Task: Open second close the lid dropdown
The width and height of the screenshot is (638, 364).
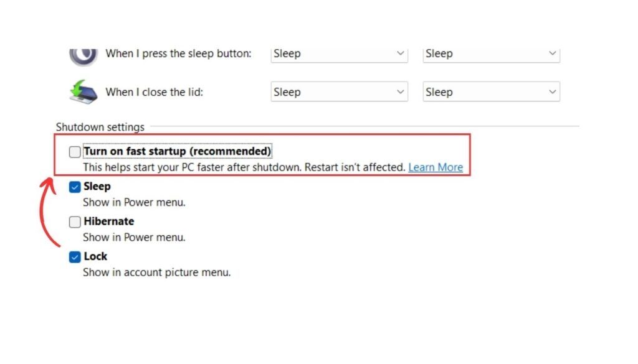Action: [x=491, y=92]
